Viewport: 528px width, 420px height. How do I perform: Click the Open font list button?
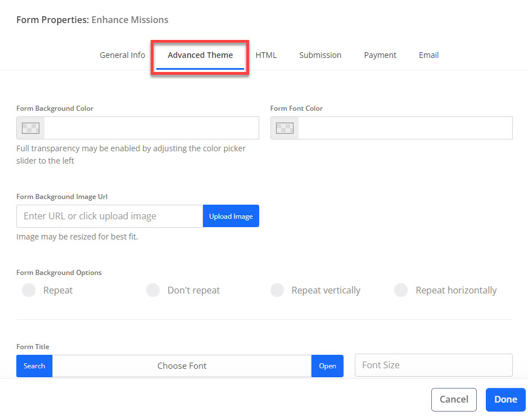(x=327, y=366)
